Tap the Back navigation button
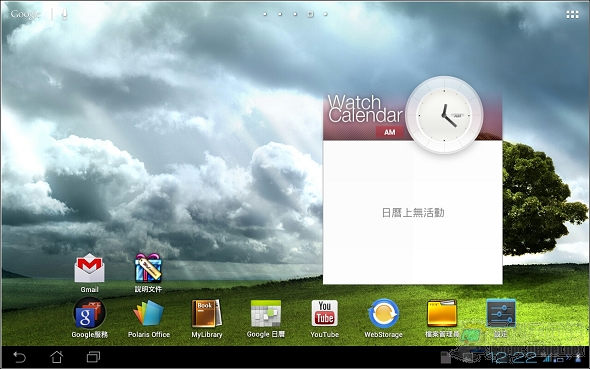Screen dimensions: 590x369 [20, 357]
